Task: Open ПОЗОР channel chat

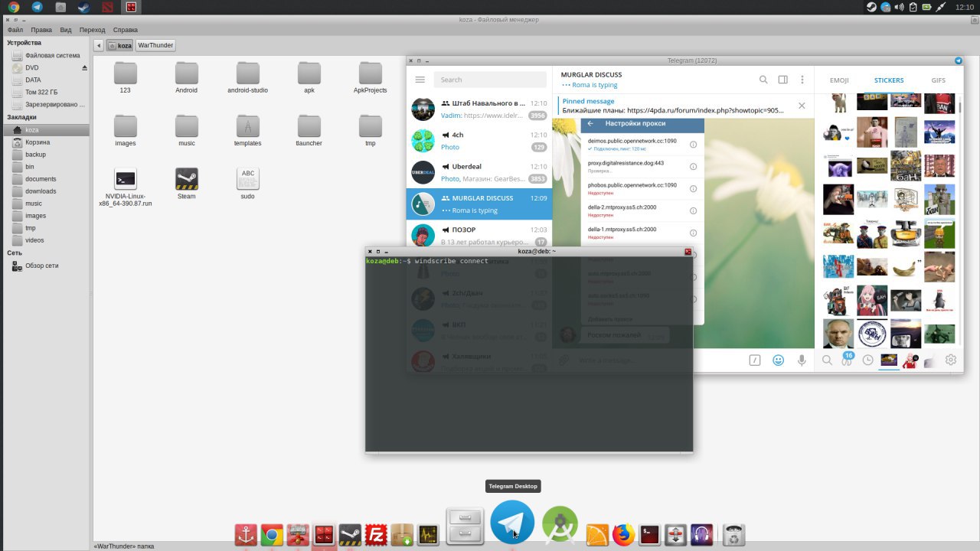Action: 479,236
